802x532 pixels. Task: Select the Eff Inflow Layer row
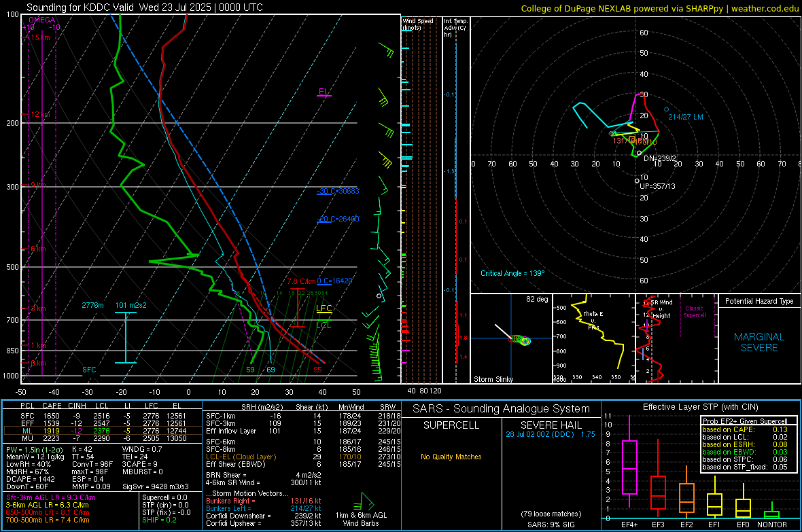[x=303, y=431]
